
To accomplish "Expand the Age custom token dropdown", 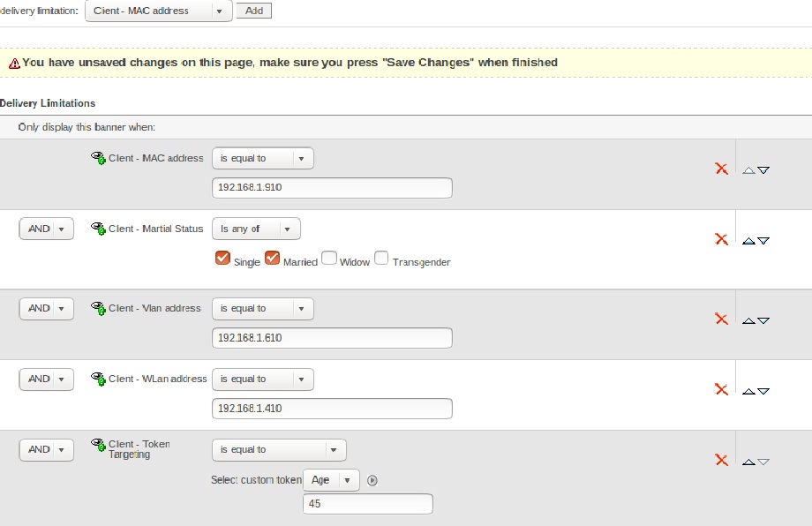I will [331, 481].
